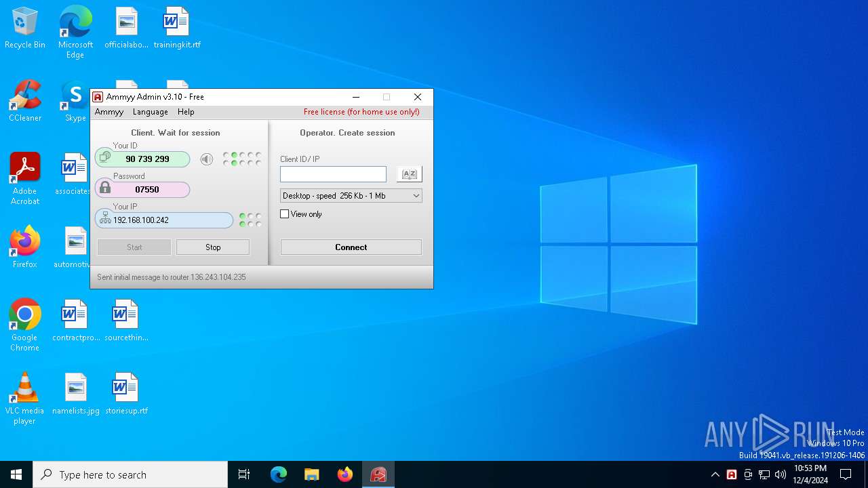The image size is (868, 488).
Task: Open CCleaner desktop shortcut
Action: tap(25, 102)
